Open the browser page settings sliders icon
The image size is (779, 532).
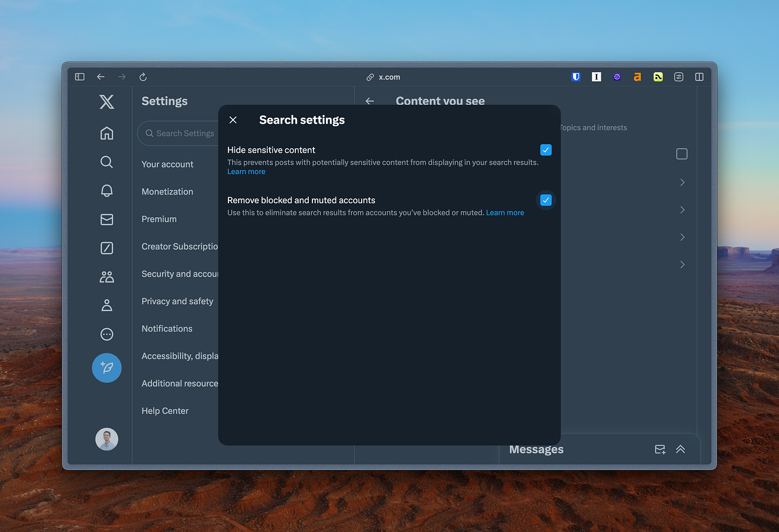point(679,77)
